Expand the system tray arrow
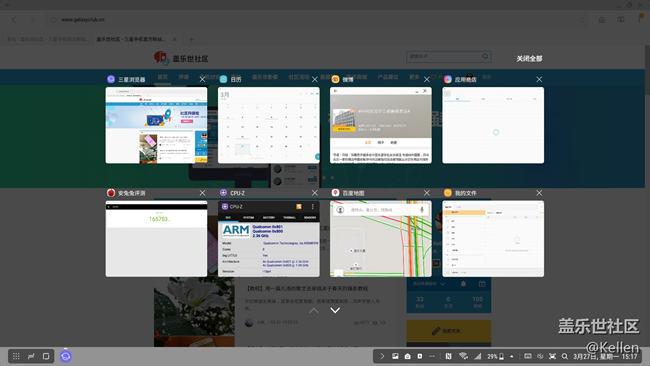Viewport: 650px width, 366px height. (x=382, y=356)
